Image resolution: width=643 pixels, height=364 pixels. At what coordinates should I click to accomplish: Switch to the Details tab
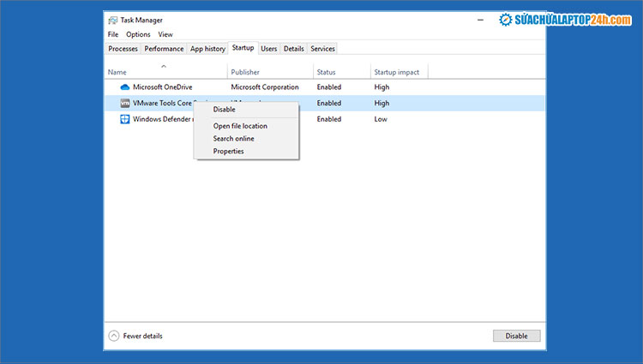[x=293, y=49]
